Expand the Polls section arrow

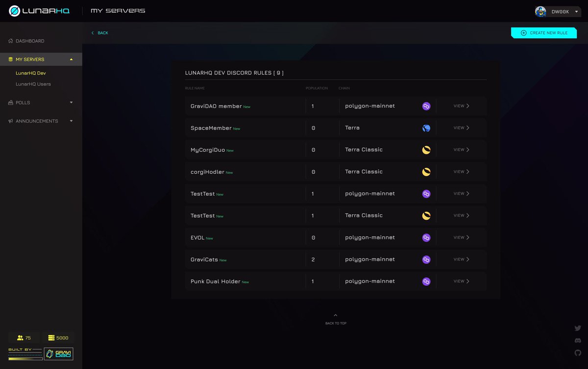[72, 103]
